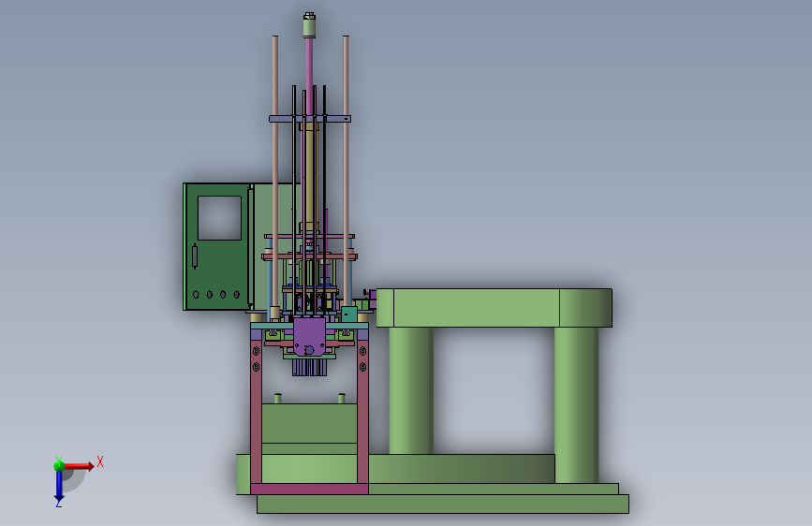The width and height of the screenshot is (812, 526).
Task: Select the purple motor housing block
Action: pyautogui.click(x=309, y=337)
